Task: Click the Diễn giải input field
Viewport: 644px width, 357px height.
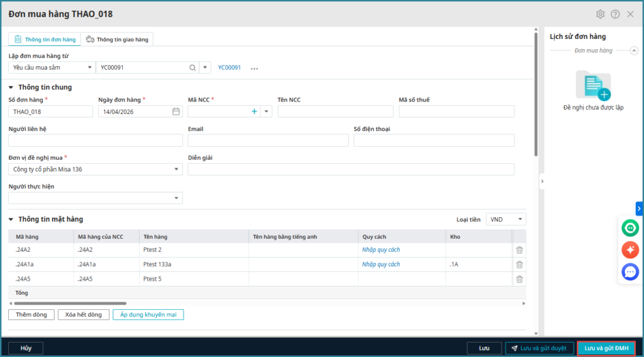Action: (351, 169)
